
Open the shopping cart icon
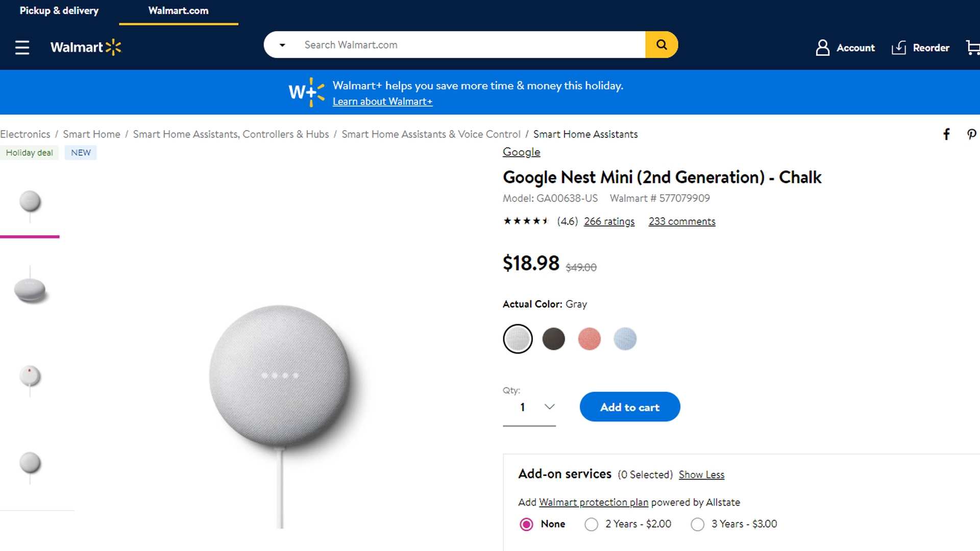tap(973, 47)
